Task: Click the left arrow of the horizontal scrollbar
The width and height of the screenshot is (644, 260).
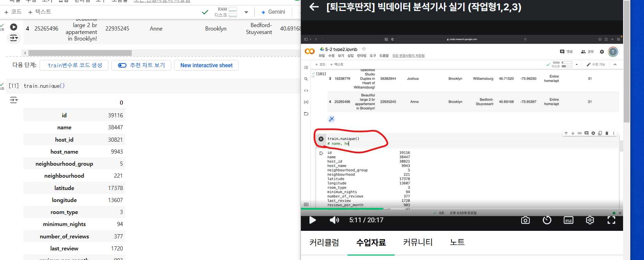Action: (x=25, y=53)
